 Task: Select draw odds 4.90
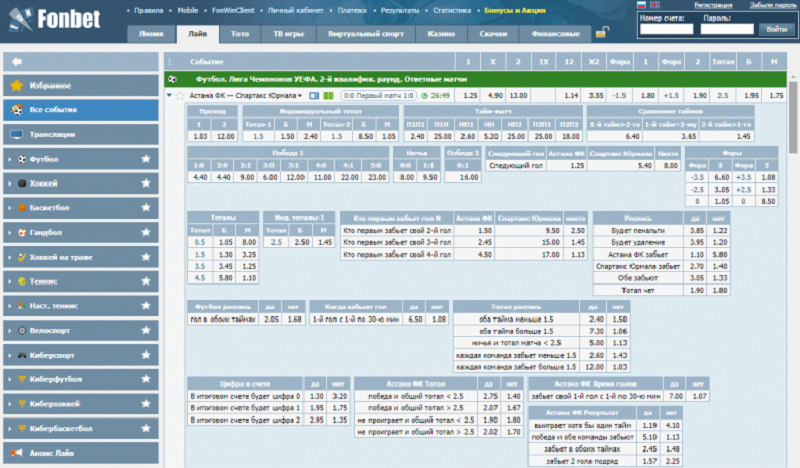point(494,95)
